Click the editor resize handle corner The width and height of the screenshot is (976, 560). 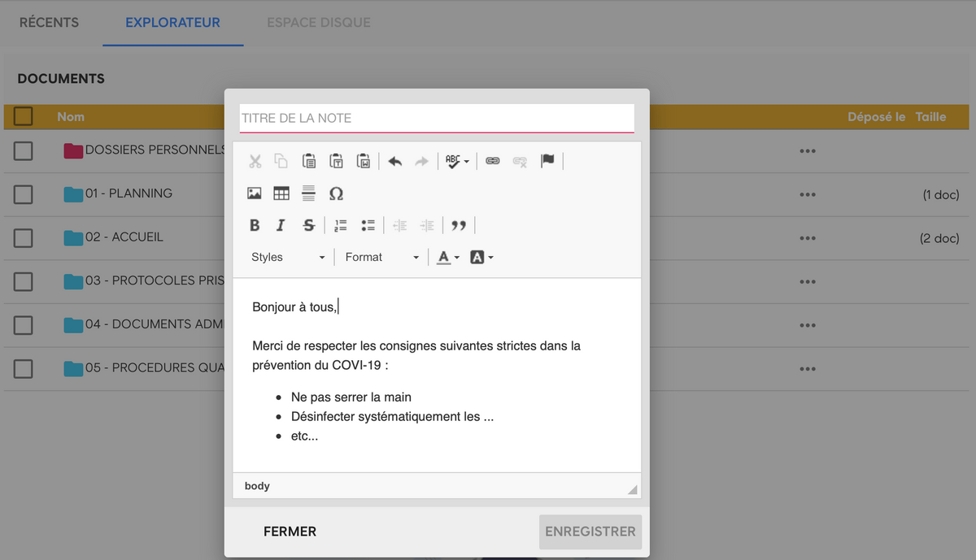click(633, 489)
